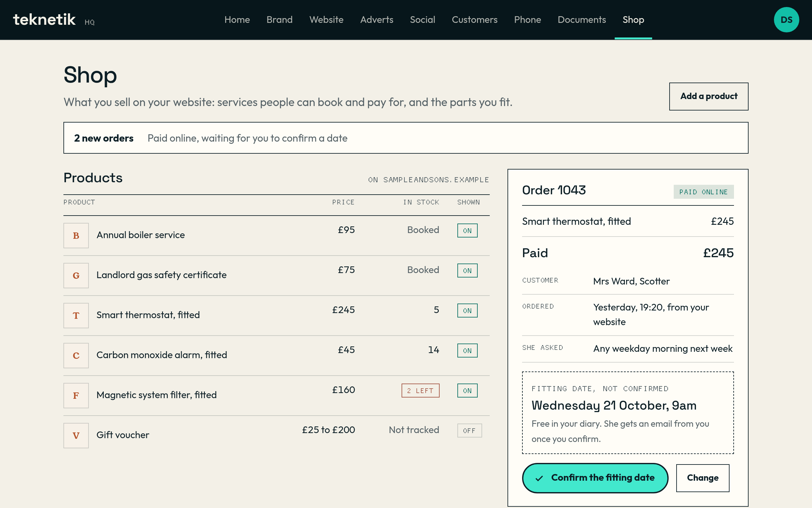This screenshot has height=508, width=812.
Task: Go to the Home tab
Action: (x=237, y=20)
